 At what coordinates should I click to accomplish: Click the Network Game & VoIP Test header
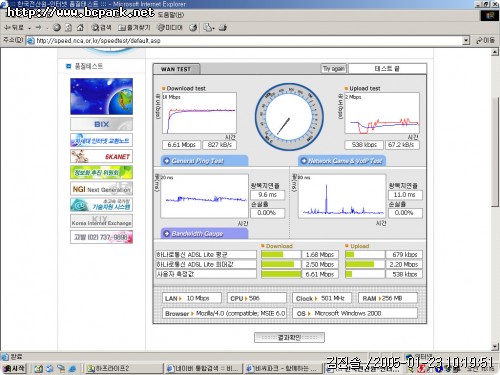coord(342,161)
